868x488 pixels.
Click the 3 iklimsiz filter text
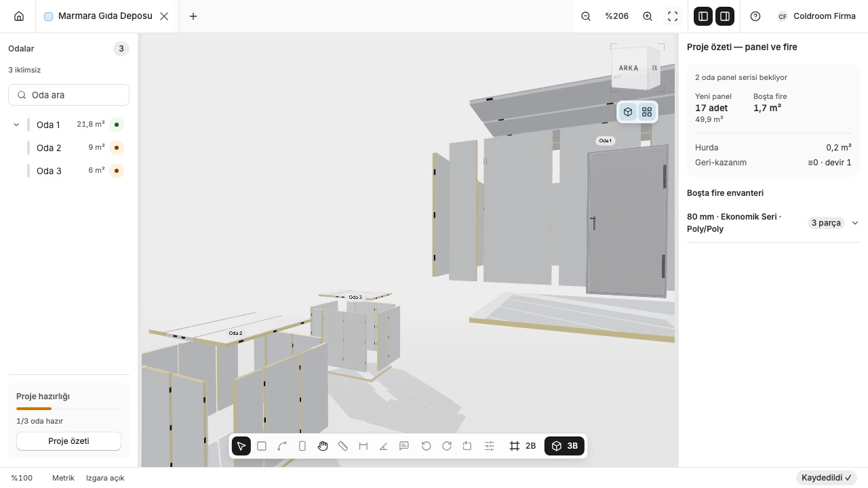tap(24, 70)
